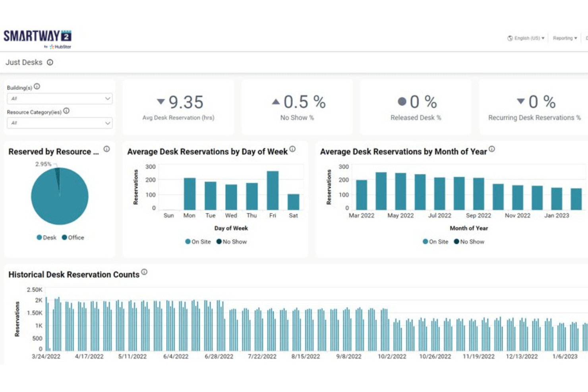The width and height of the screenshot is (588, 392).
Task: Click up-arrow indicator on No Show %
Action: coord(276,102)
